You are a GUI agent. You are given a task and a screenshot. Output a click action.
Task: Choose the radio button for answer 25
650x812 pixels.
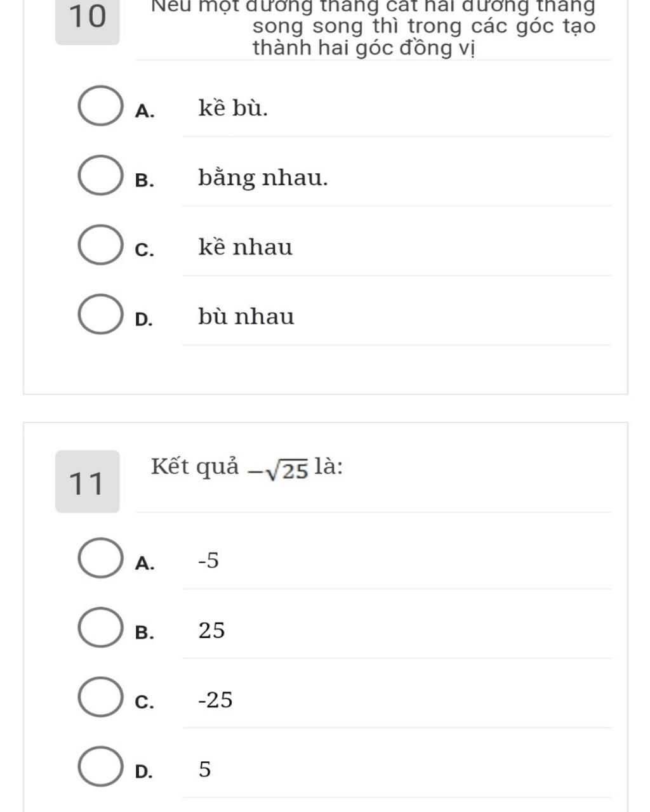click(x=100, y=627)
